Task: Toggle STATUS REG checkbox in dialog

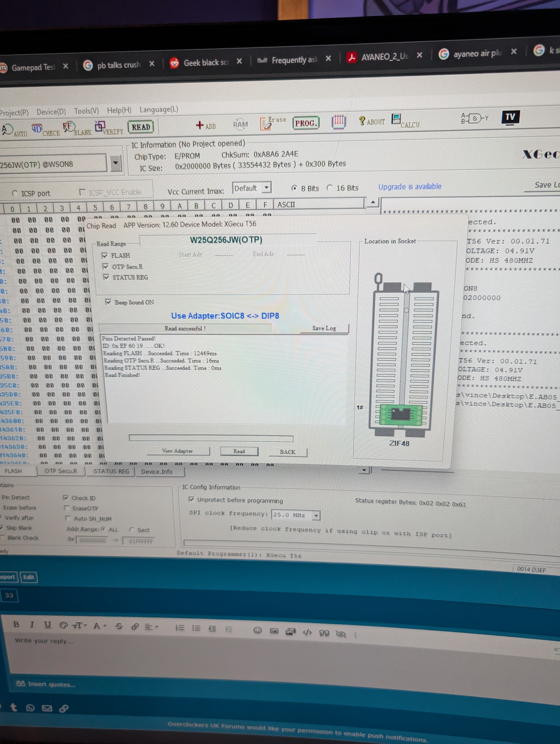Action: pos(107,277)
